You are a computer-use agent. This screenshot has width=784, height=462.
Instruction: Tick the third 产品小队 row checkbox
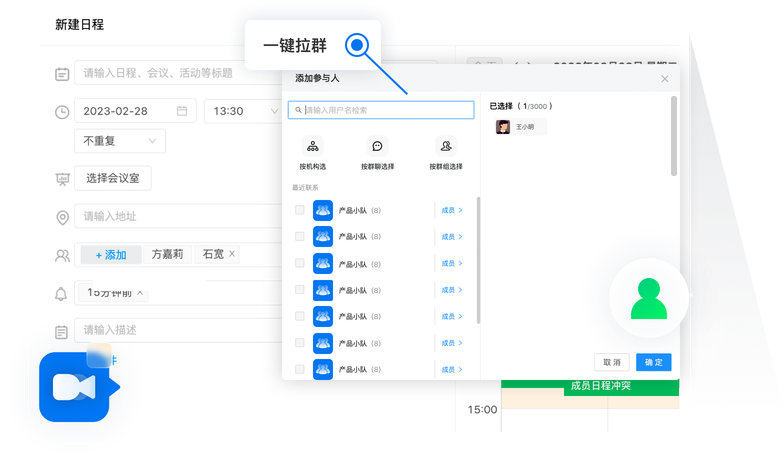tap(300, 263)
